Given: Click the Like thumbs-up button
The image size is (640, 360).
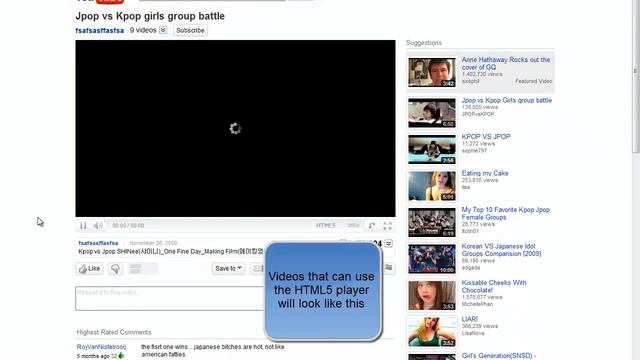Looking at the screenshot, I should (x=89, y=269).
